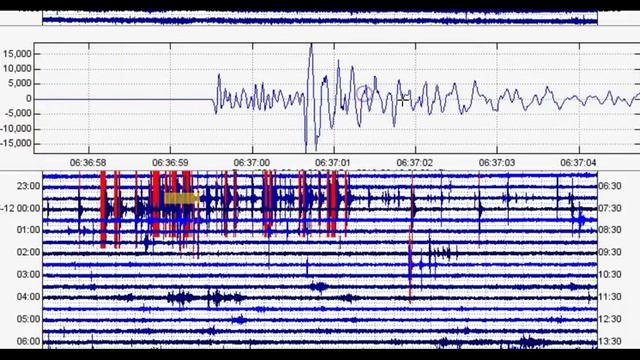
Task: Click the 05:00 helicorder row label
Action: pos(29,319)
